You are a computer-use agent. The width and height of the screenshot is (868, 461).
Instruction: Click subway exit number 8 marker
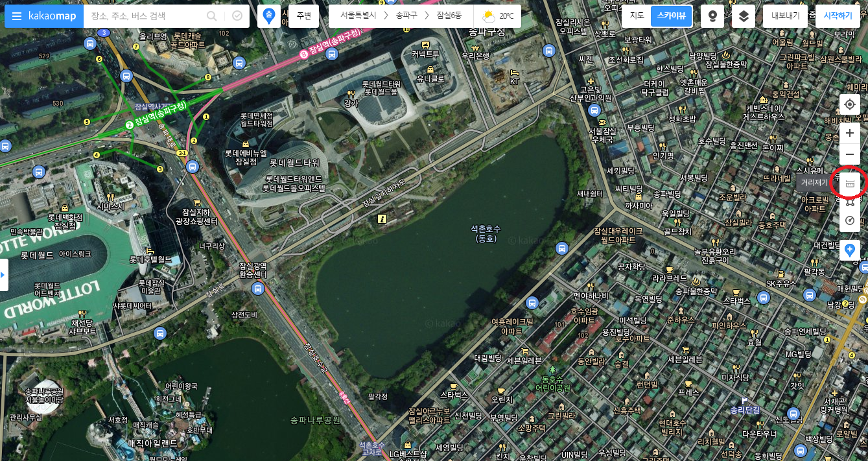tap(207, 77)
